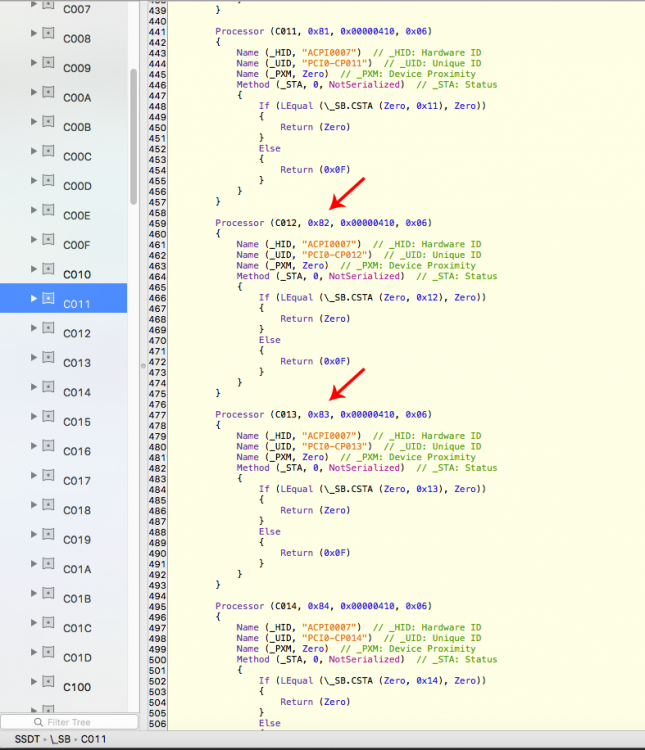Viewport: 645px width, 750px height.
Task: Select the C100 label in tree
Action: [77, 688]
